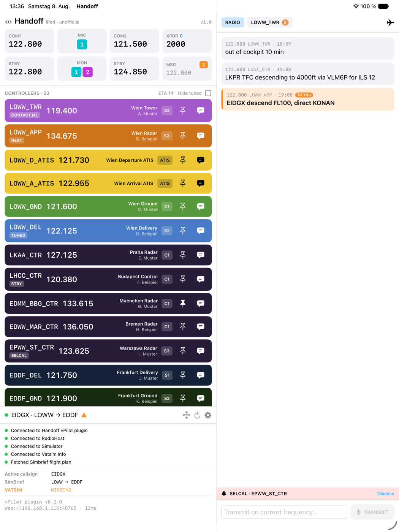Pin the LOWW_TWR controller

[183, 111]
